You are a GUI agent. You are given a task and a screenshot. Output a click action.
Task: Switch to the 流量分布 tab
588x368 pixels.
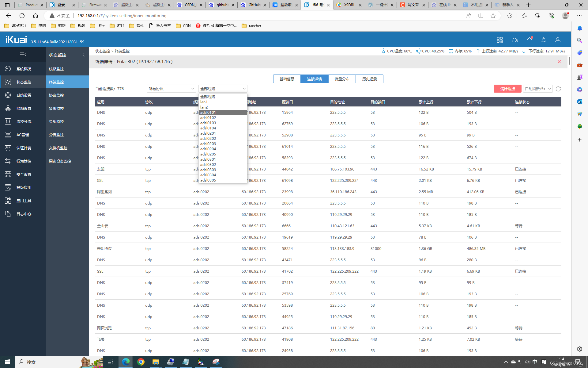pos(342,79)
